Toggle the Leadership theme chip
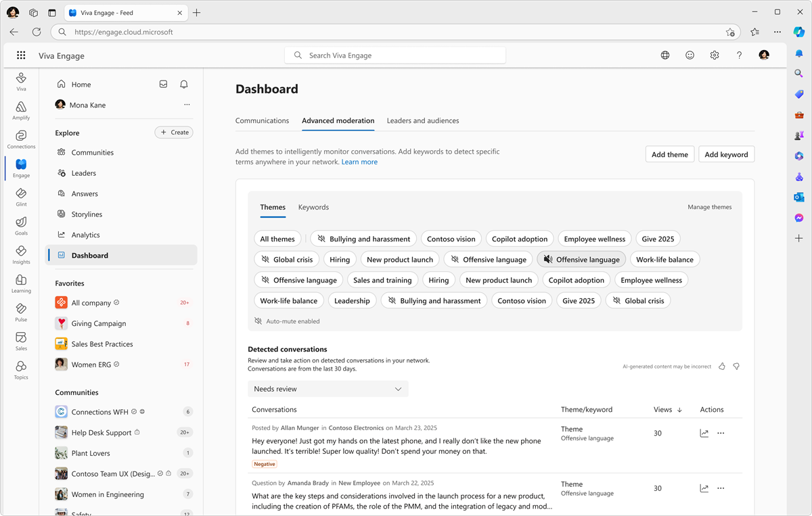 352,301
